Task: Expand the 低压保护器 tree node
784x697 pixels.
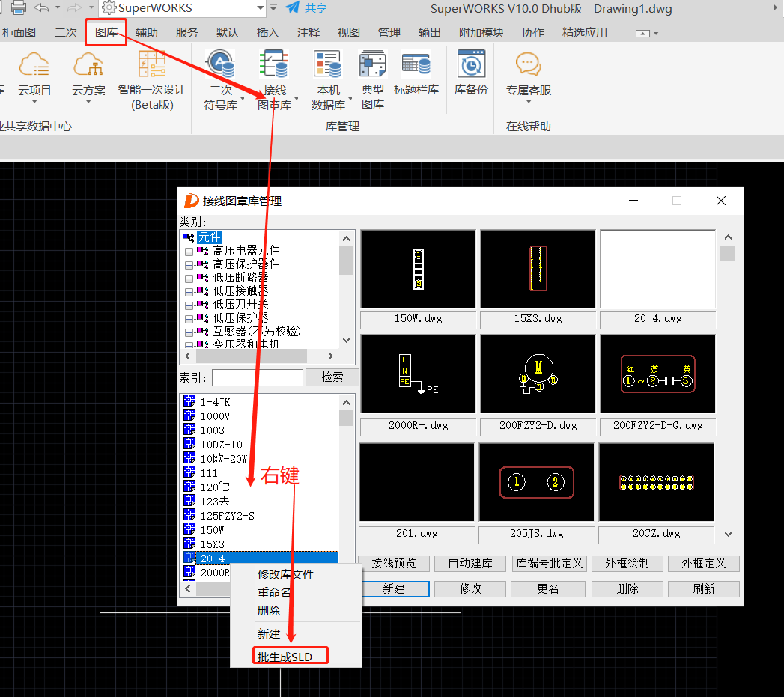Action: pos(189,318)
